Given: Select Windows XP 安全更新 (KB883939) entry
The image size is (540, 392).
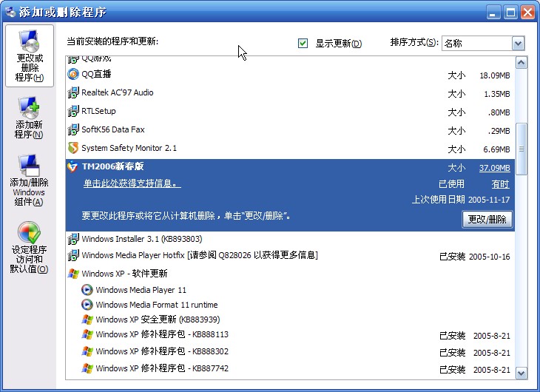Looking at the screenshot, I should pyautogui.click(x=158, y=320).
